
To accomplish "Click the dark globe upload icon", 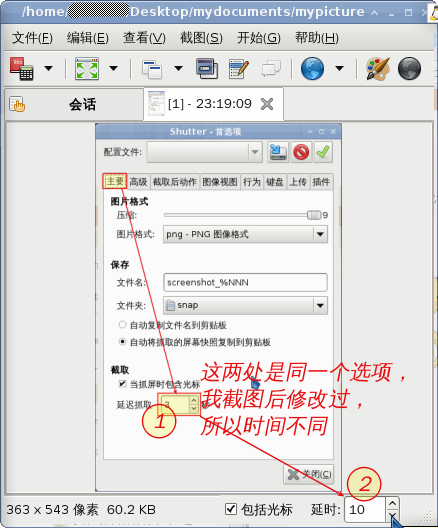I will tap(409, 69).
